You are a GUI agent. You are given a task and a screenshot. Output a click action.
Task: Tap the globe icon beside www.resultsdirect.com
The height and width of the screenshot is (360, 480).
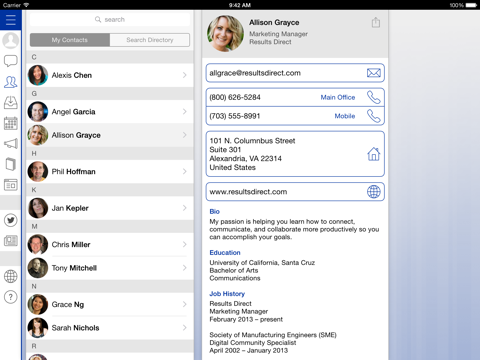[x=374, y=192]
